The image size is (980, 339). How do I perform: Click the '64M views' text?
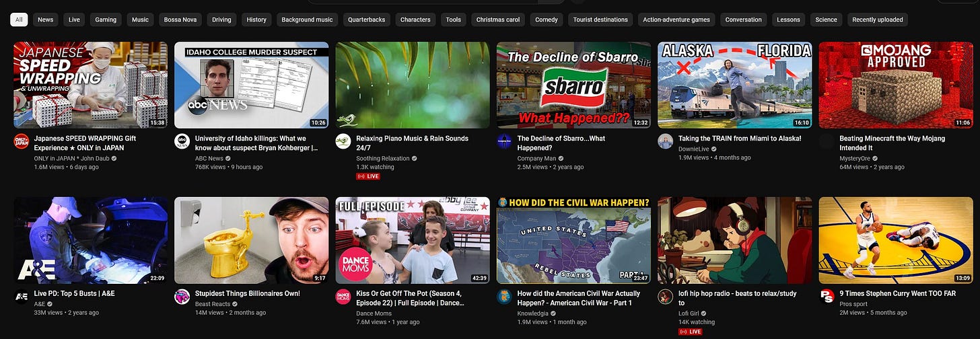click(x=853, y=167)
